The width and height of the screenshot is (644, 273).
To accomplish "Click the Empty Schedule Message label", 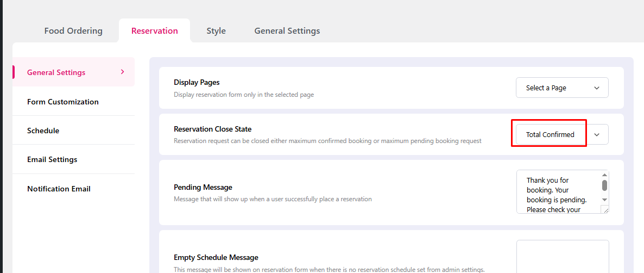I will tap(216, 257).
